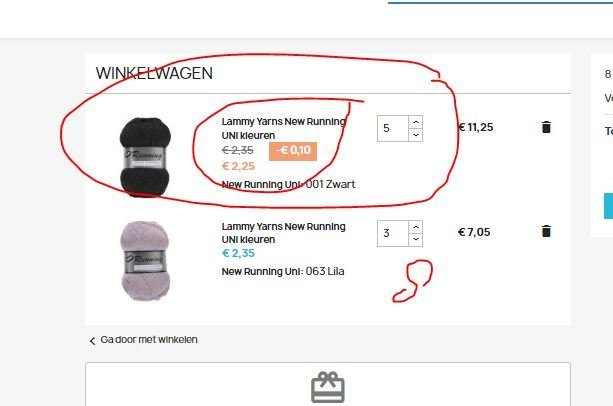
Task: Click the WINKELWAGEN heading
Action: click(154, 73)
